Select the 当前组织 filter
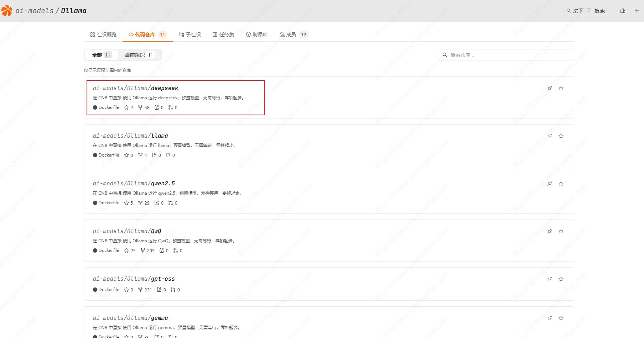 [x=139, y=55]
